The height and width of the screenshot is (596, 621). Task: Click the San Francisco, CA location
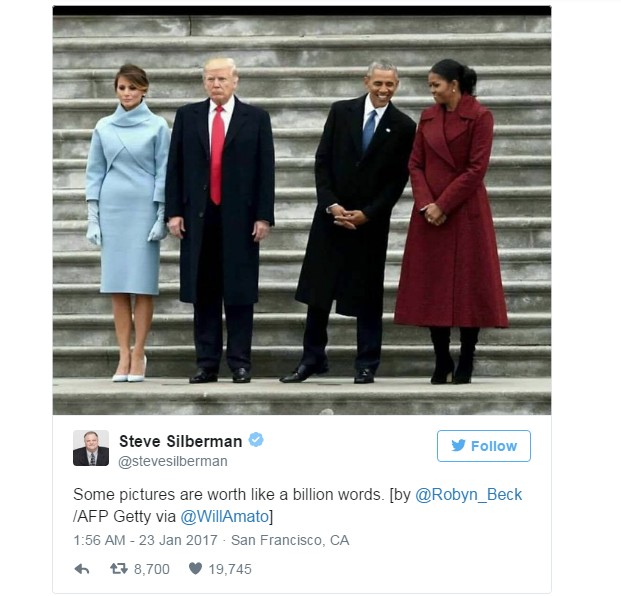click(290, 540)
